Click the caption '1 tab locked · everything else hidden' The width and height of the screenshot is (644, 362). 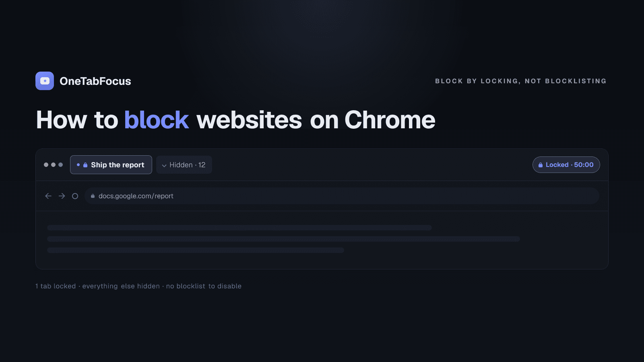(97, 286)
